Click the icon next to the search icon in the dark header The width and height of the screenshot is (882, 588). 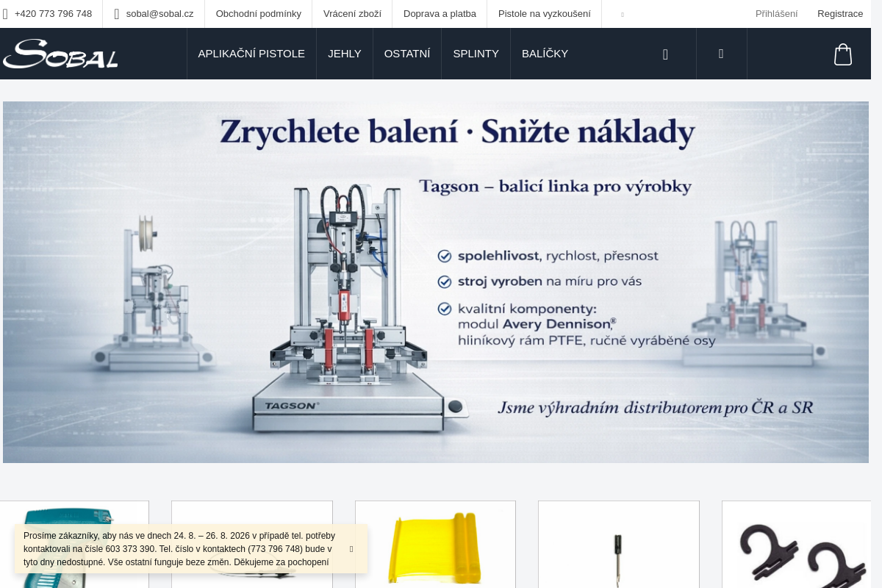[721, 54]
